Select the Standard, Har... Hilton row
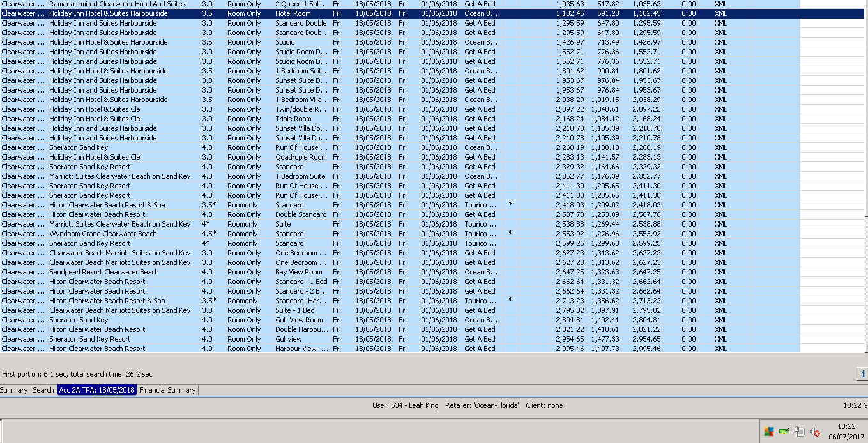868x443 pixels. click(x=400, y=301)
